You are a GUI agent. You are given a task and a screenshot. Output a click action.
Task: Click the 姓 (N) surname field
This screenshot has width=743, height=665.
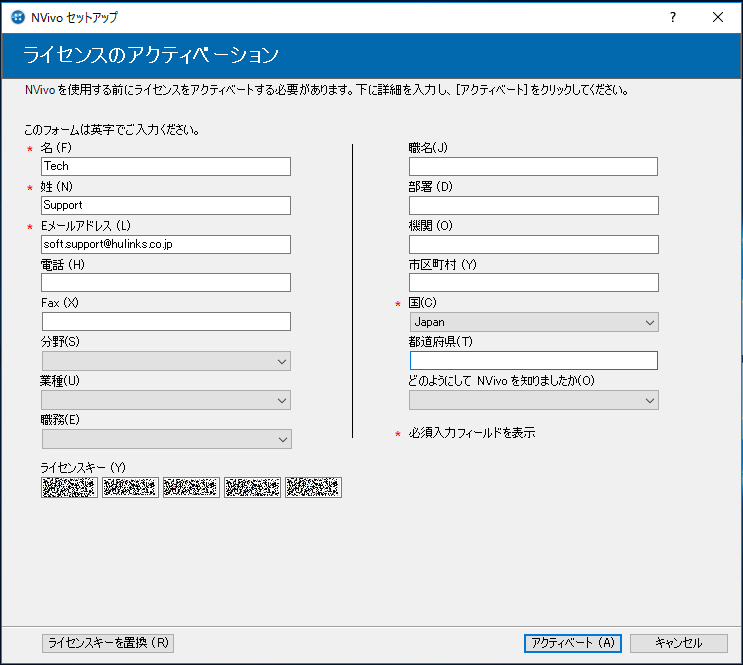coord(166,205)
